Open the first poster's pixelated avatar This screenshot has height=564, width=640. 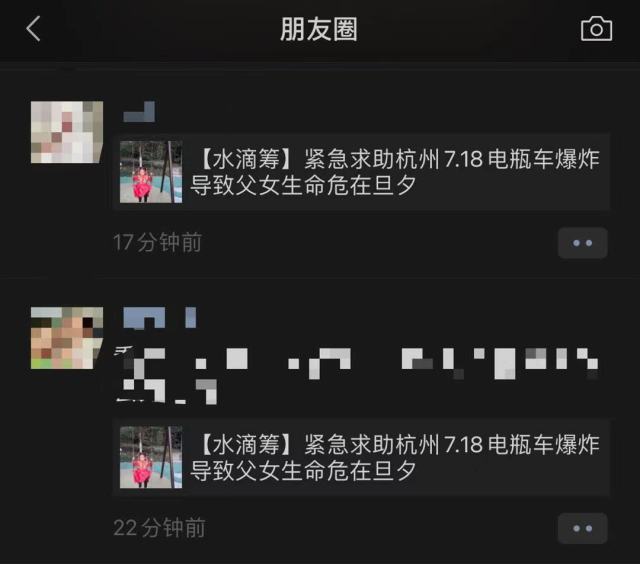67,132
